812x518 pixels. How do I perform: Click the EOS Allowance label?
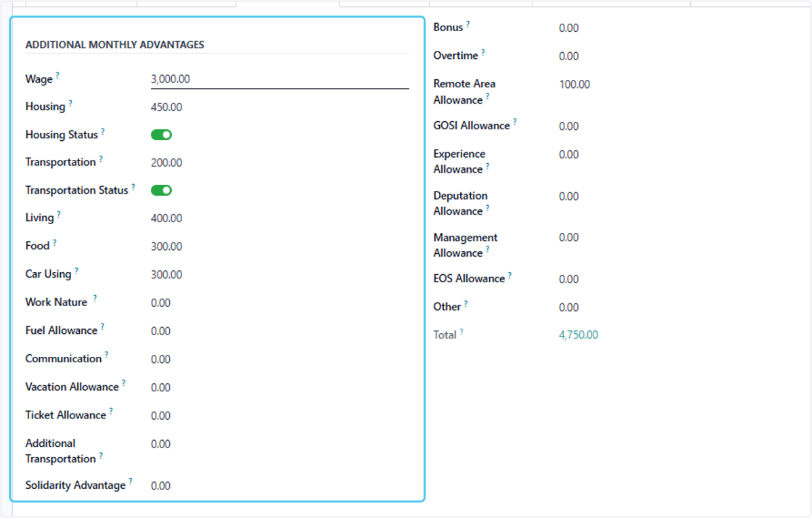click(x=469, y=279)
